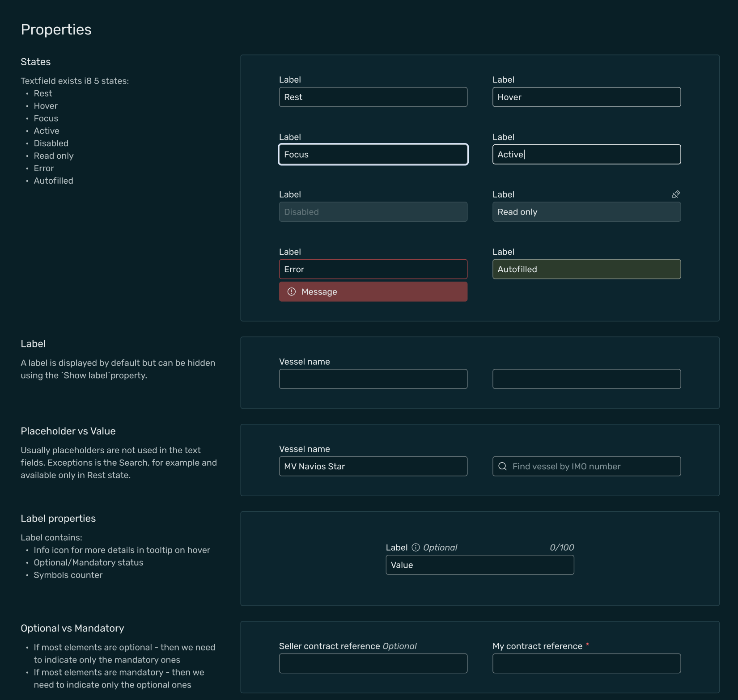This screenshot has height=700, width=738.
Task: Click the alert icon in the red Message banner
Action: click(292, 292)
